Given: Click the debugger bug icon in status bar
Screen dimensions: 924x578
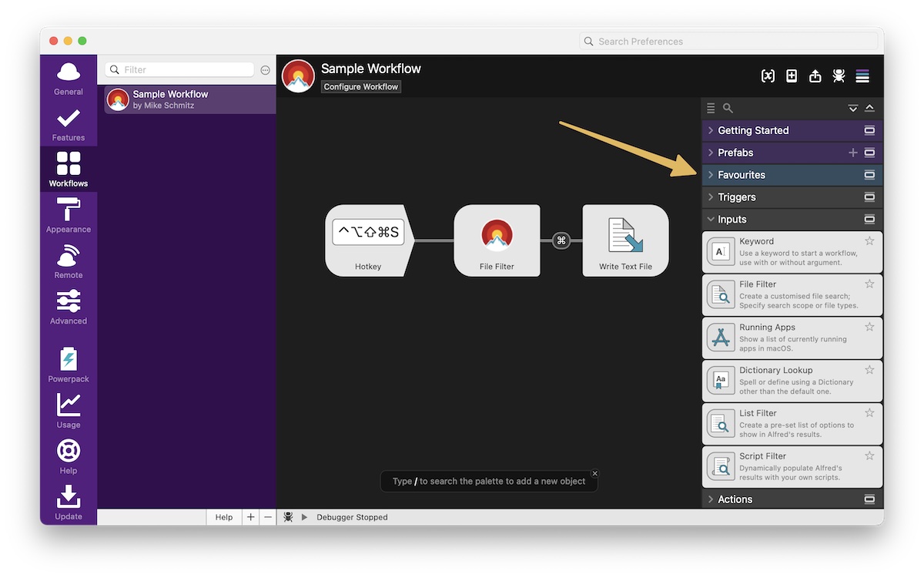Looking at the screenshot, I should tap(288, 517).
